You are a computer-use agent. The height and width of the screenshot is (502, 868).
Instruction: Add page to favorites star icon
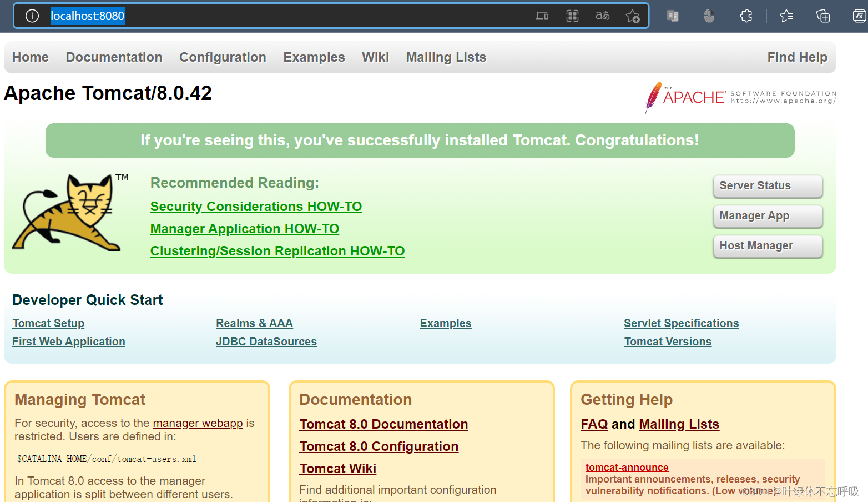click(x=633, y=16)
